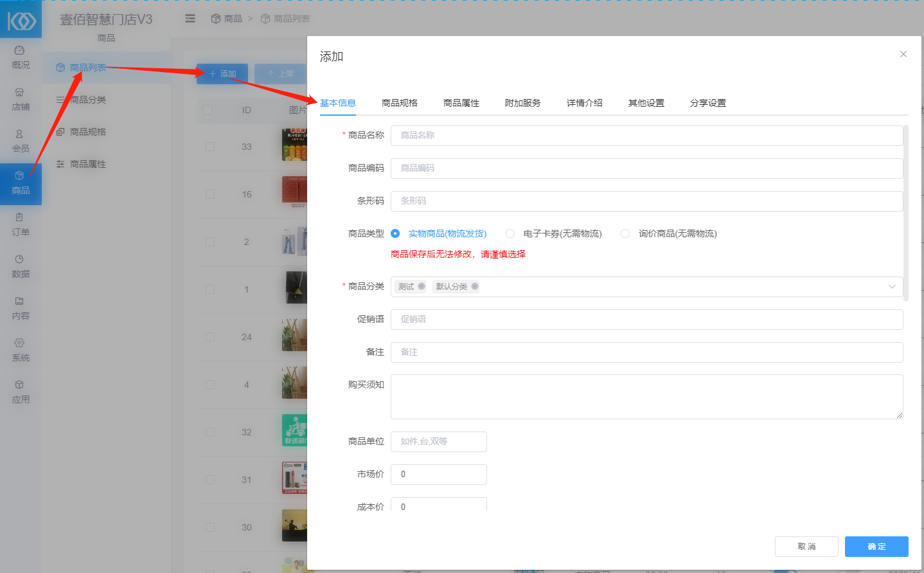Viewport: 924px width, 573px height.
Task: Open 商品 products section in sidebar
Action: pyautogui.click(x=21, y=183)
